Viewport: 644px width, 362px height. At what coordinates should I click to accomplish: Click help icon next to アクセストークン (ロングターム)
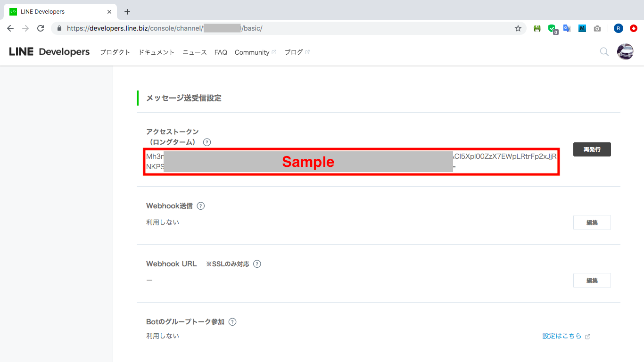click(207, 142)
